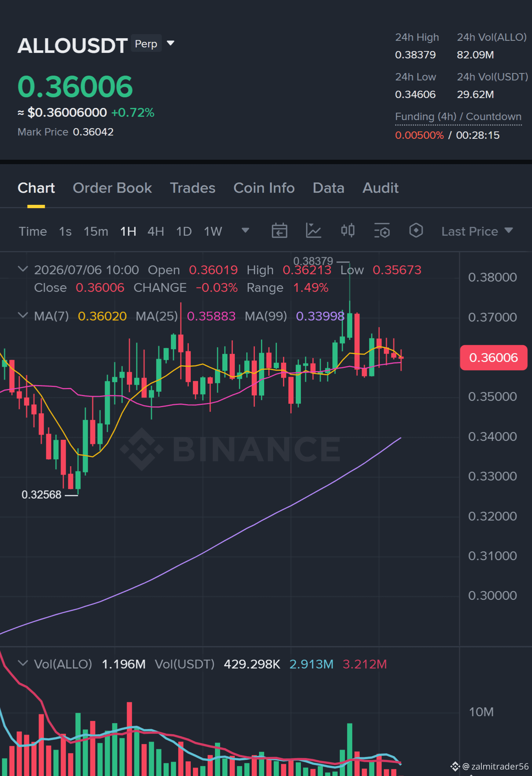Tap the Funding (4h) / Countdown label
The height and width of the screenshot is (776, 532).
point(458,117)
